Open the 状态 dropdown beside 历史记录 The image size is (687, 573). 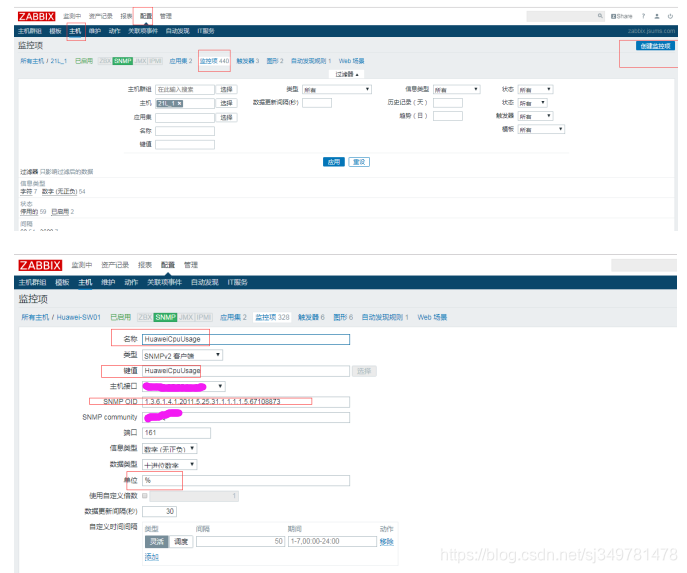(533, 103)
